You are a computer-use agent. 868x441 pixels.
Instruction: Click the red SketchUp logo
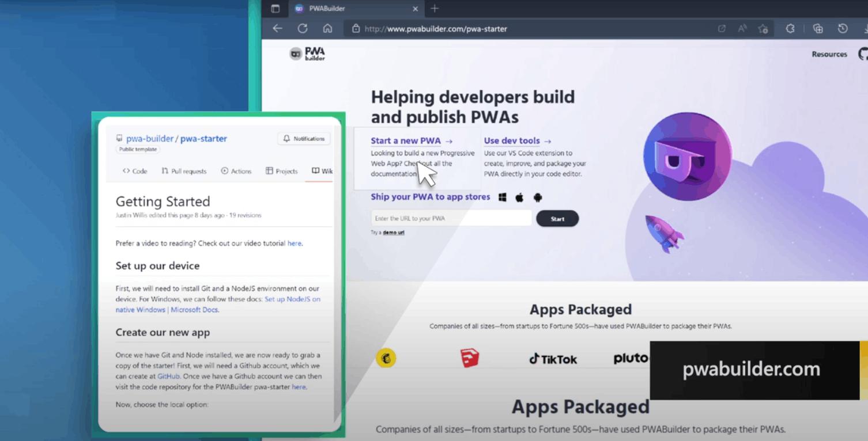click(x=470, y=358)
